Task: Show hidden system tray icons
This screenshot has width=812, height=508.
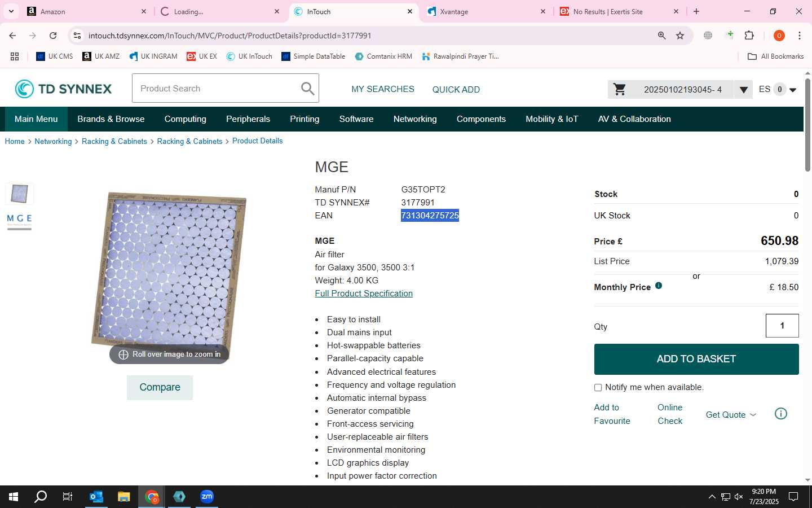Action: pos(712,497)
